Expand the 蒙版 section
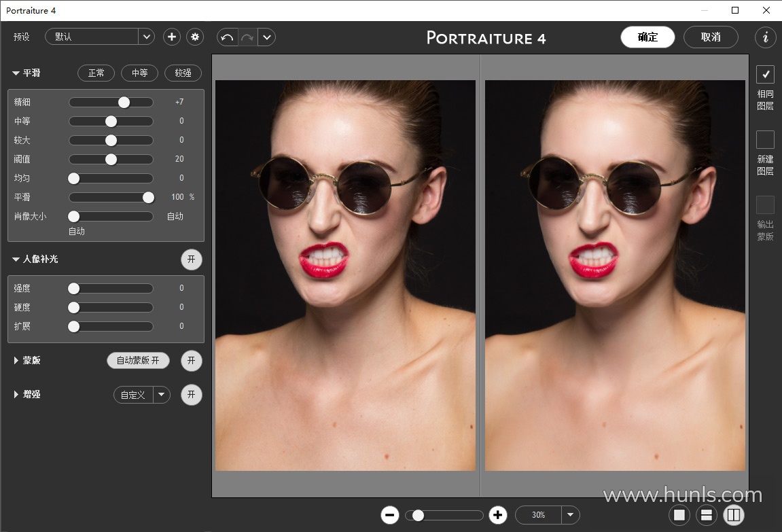Viewport: 782px width, 532px height. point(16,360)
